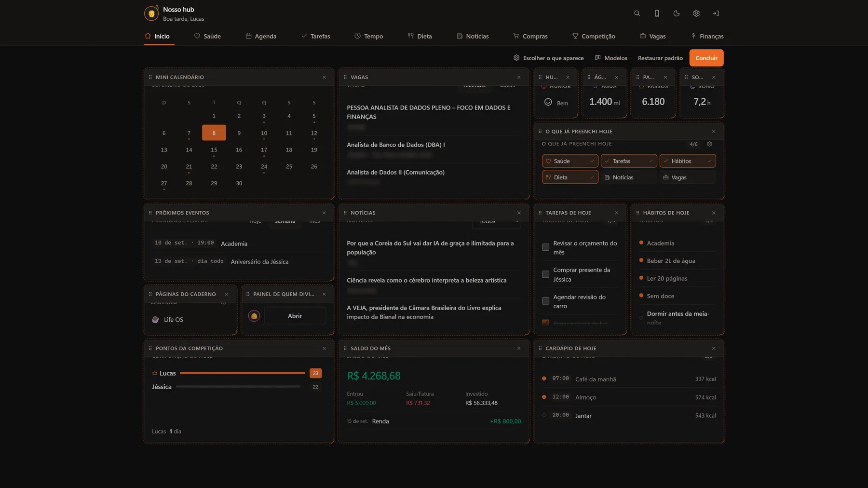Check the Comprar presente da Jéssica task
This screenshot has width=868, height=488.
545,274
